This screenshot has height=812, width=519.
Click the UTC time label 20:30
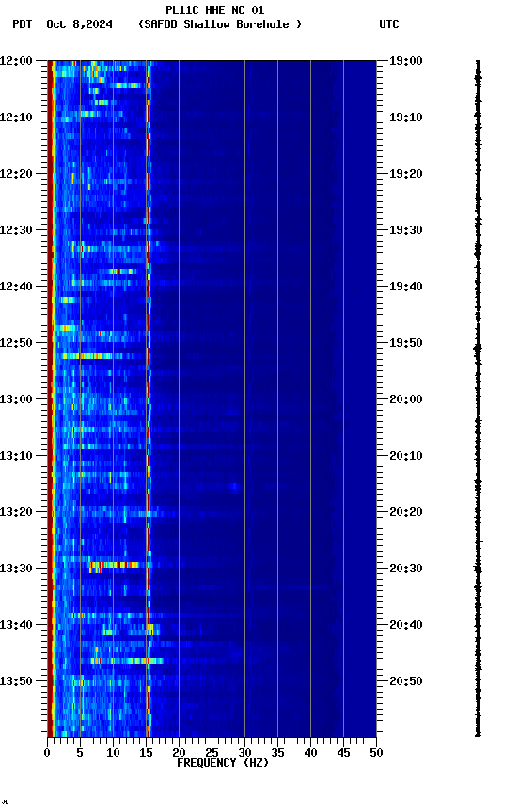tap(406, 570)
